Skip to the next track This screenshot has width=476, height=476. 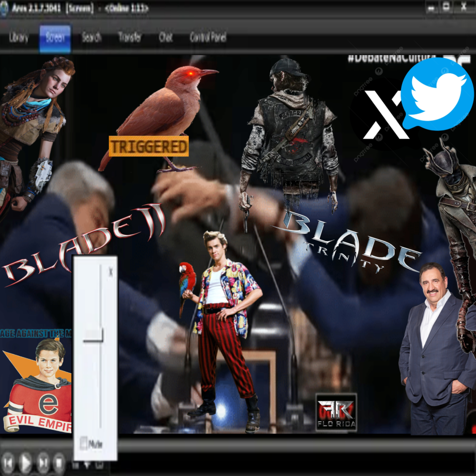click(43, 463)
